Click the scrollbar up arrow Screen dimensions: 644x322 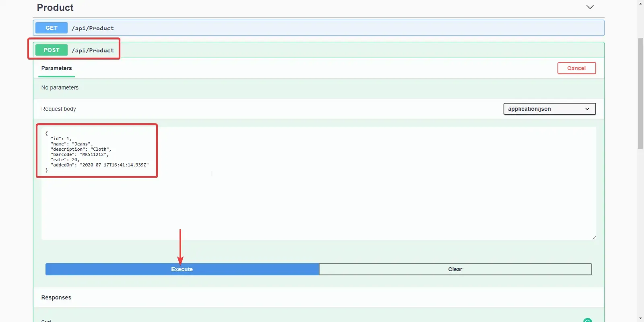click(x=640, y=3)
